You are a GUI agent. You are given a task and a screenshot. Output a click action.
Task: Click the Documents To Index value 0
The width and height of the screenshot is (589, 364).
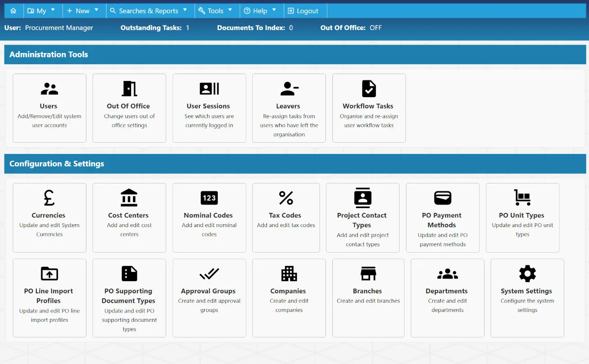pyautogui.click(x=291, y=28)
